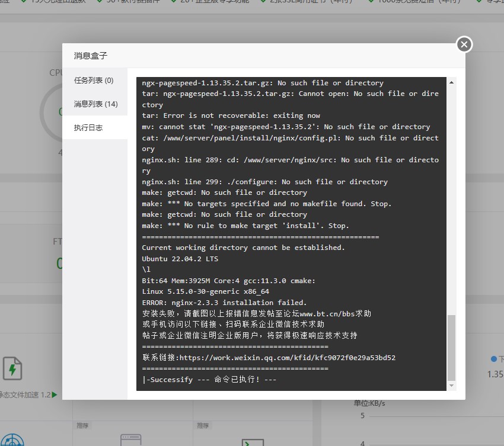Image resolution: width=504 pixels, height=446 pixels.
Task: Click the '|-Successify --- 命令已执行！' line
Action: coord(209,380)
